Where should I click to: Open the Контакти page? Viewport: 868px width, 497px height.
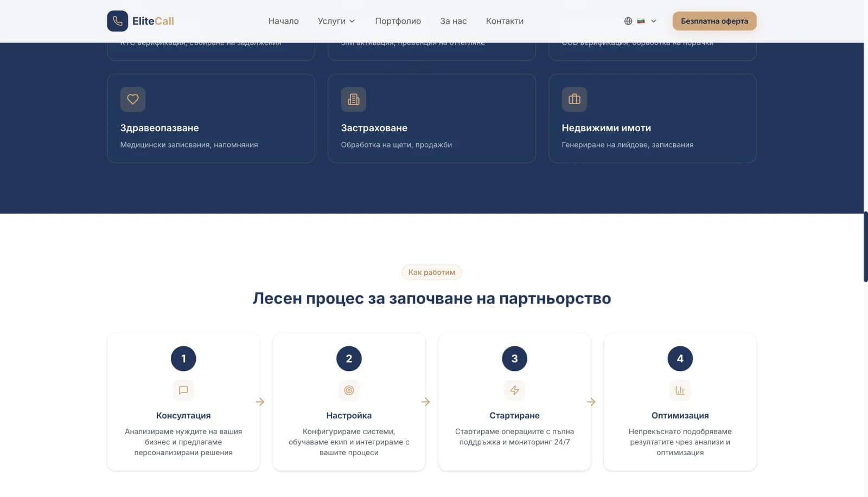coord(505,21)
